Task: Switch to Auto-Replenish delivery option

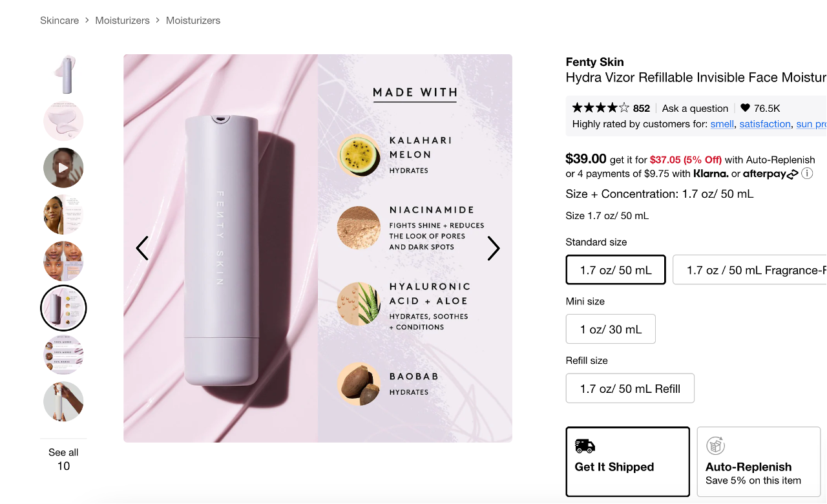Action: coord(759,461)
